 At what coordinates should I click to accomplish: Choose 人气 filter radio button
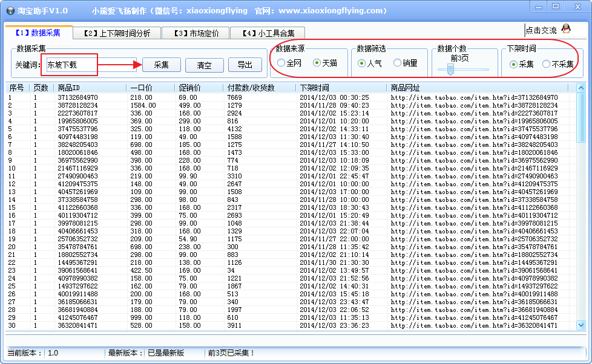click(x=369, y=63)
